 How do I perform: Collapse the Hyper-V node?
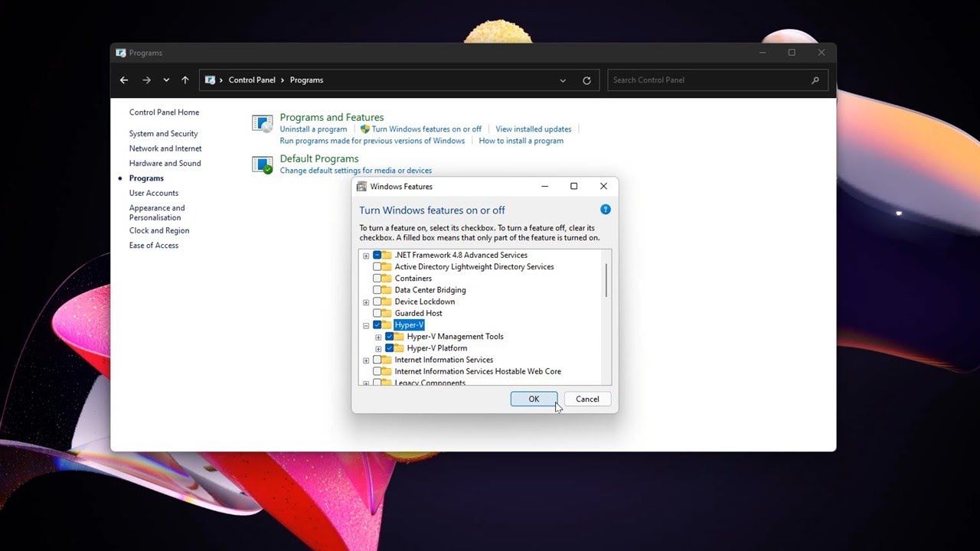[x=366, y=325]
